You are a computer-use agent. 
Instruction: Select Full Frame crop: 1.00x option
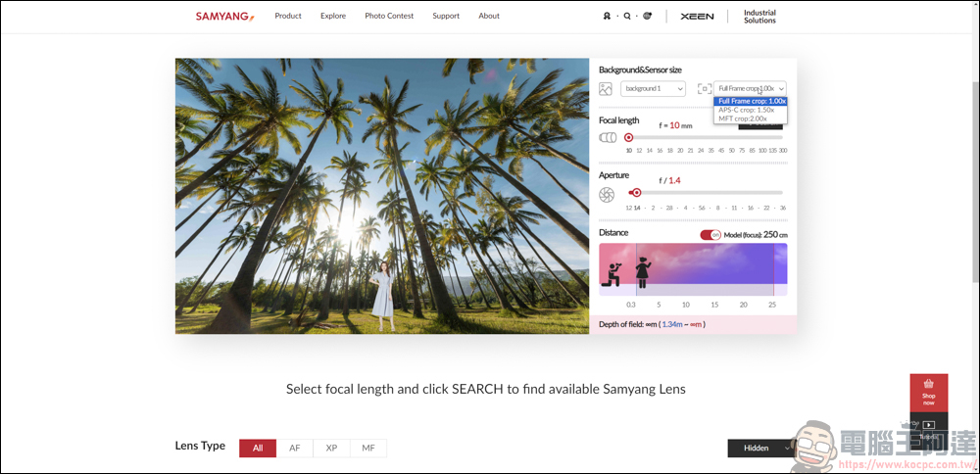[751, 101]
